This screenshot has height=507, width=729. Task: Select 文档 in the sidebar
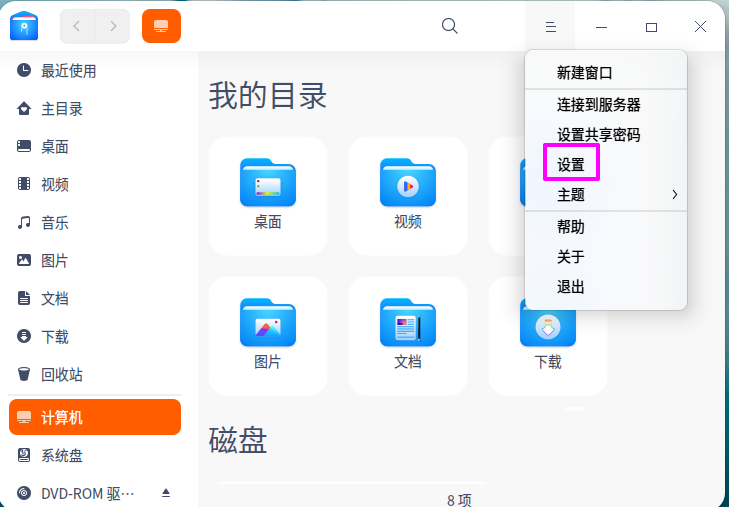click(95, 298)
